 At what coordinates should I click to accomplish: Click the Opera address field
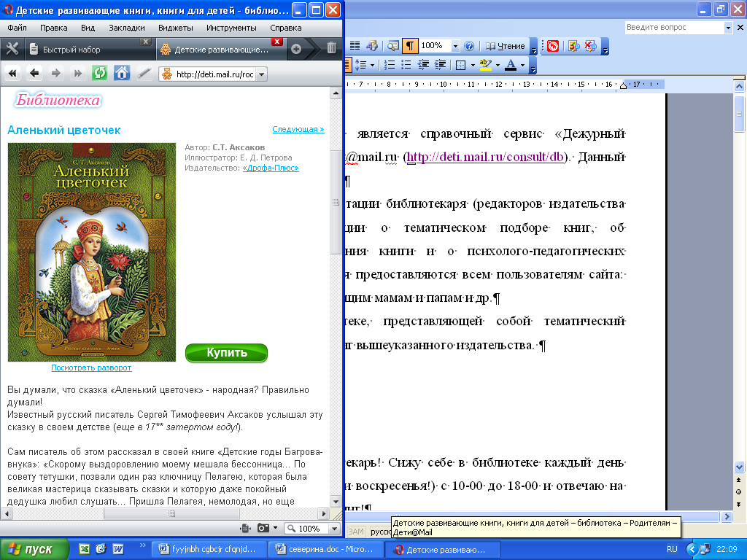click(214, 74)
